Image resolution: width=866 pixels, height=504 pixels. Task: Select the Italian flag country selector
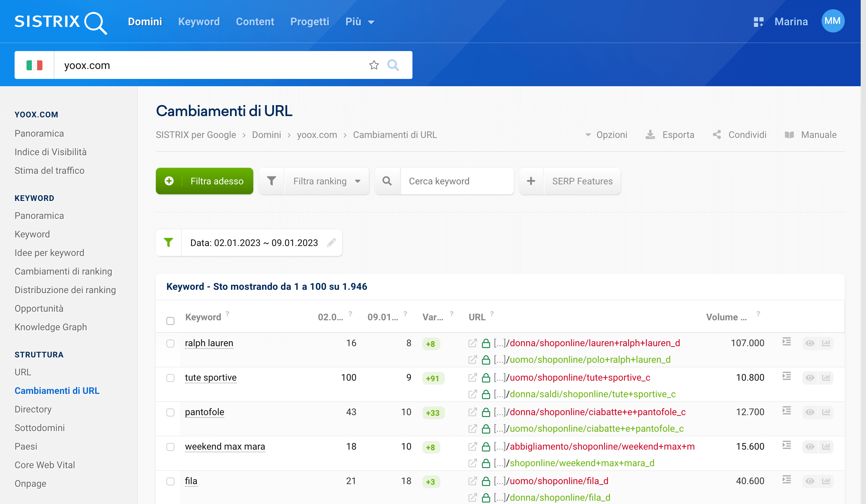(x=34, y=65)
